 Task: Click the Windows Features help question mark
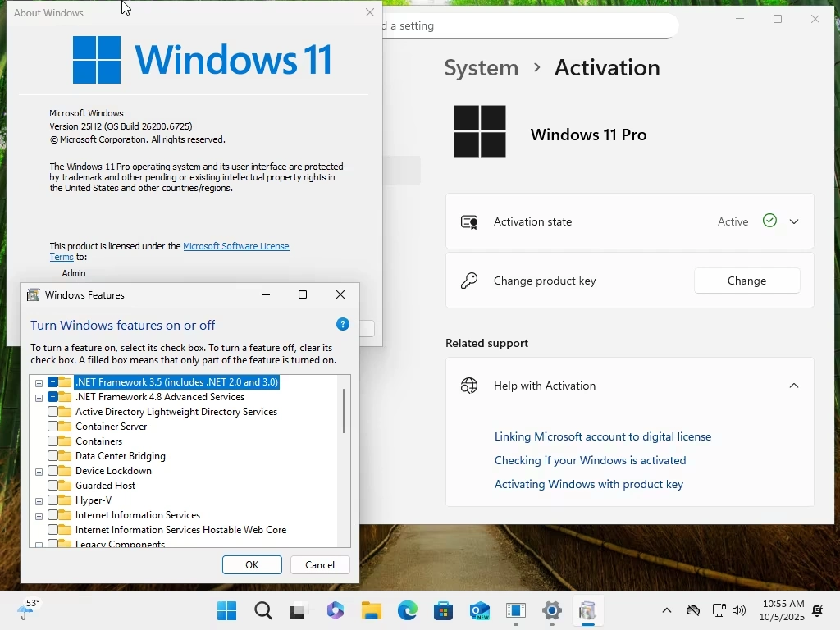coord(342,324)
